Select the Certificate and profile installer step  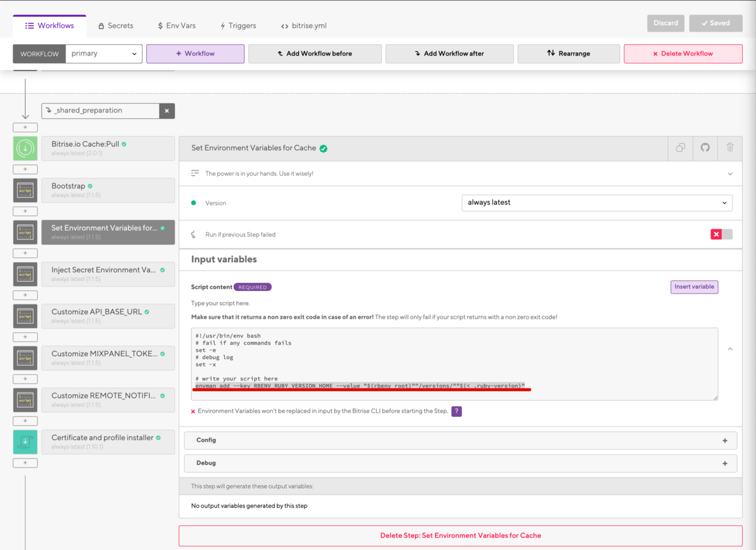pos(108,442)
